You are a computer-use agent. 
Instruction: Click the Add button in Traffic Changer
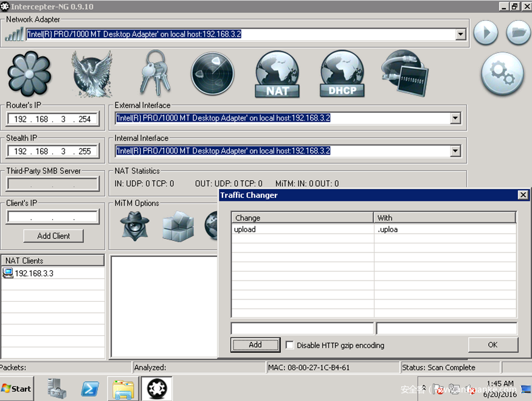click(x=255, y=344)
